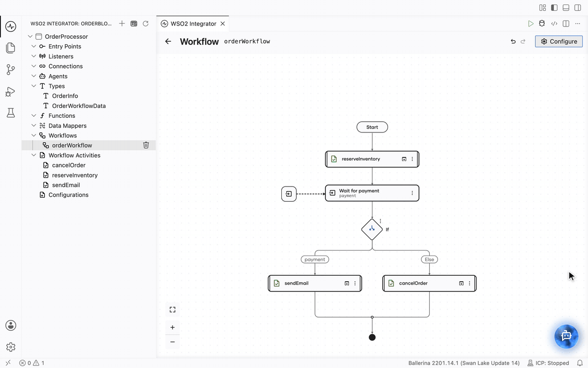Collapse the Listeners section
The width and height of the screenshot is (588, 368).
[x=34, y=56]
